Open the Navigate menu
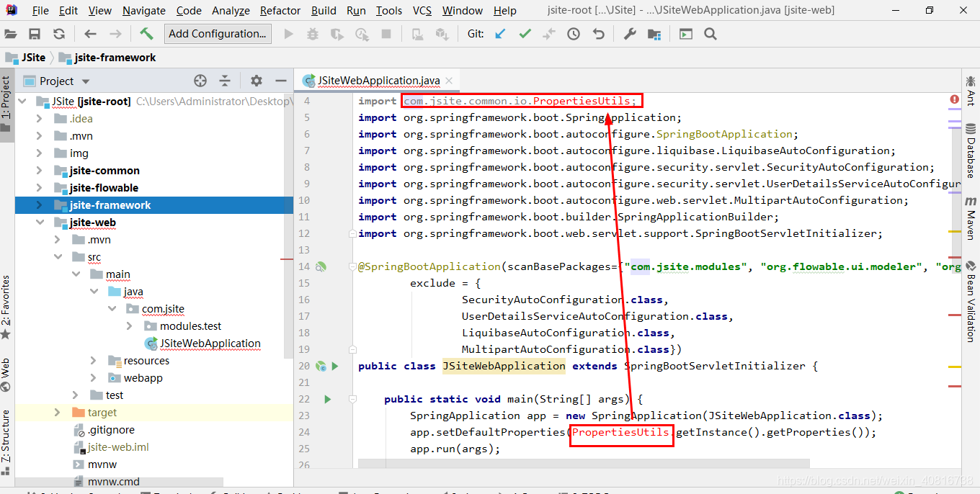980x494 pixels. tap(143, 10)
